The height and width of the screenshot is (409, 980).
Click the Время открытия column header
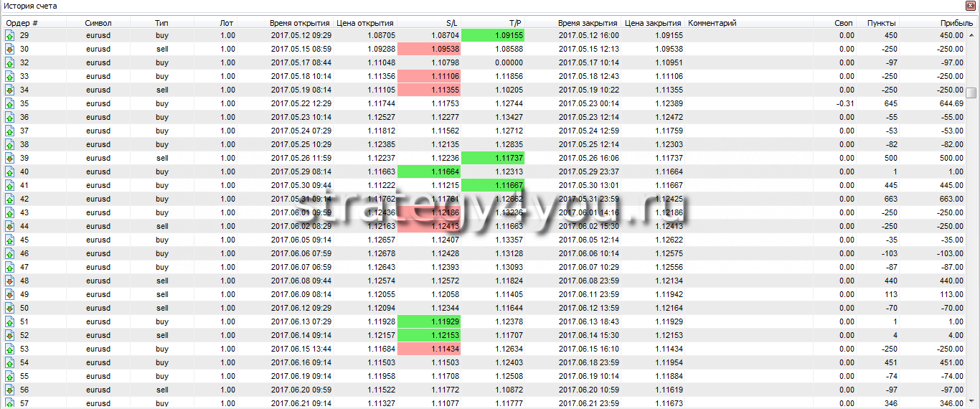pyautogui.click(x=300, y=23)
